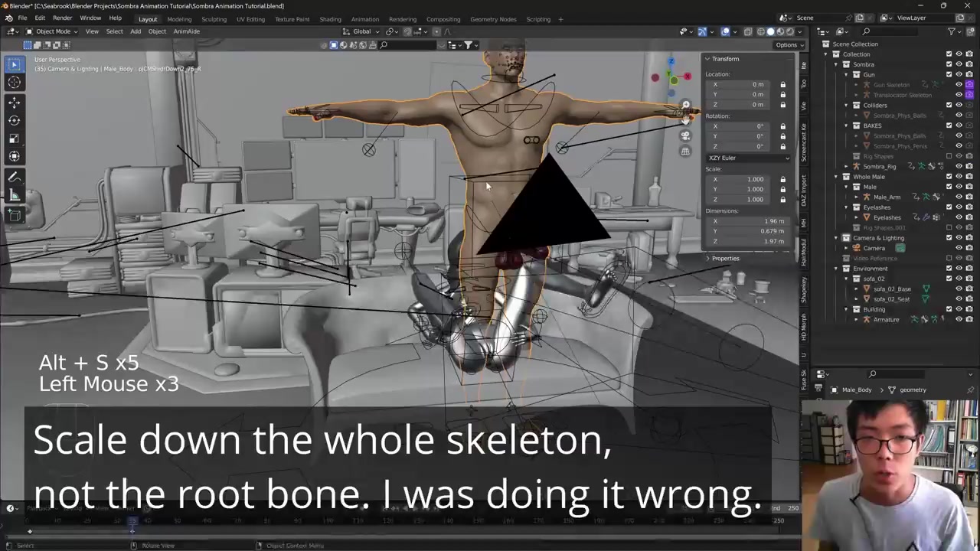Pick the Annotate pencil tool

tap(14, 177)
